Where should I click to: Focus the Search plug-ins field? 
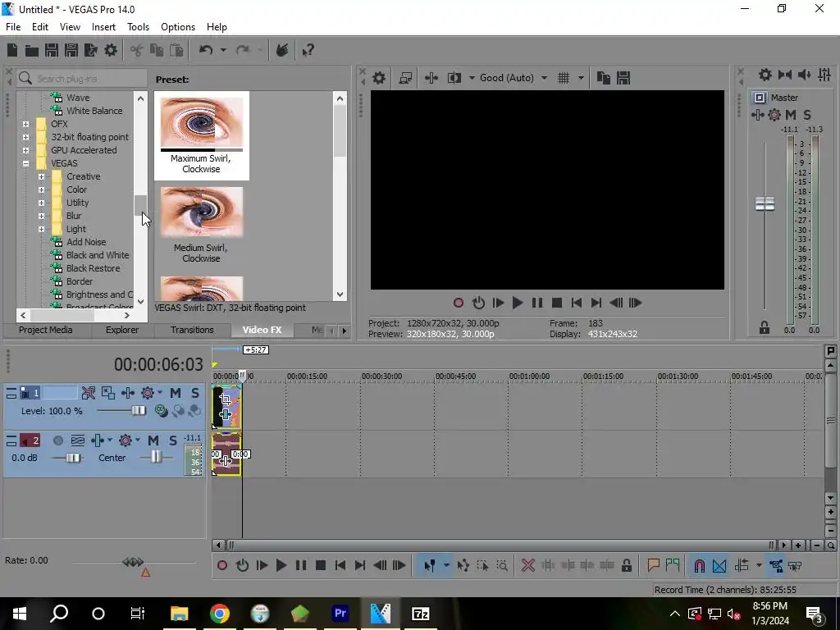click(82, 79)
